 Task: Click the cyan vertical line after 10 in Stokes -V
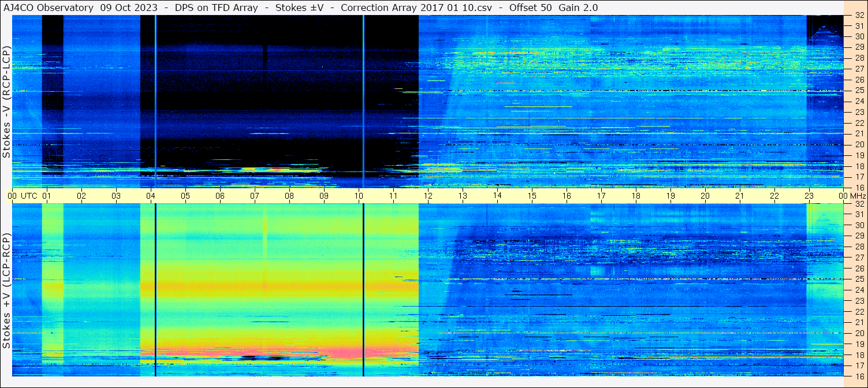[x=363, y=101]
